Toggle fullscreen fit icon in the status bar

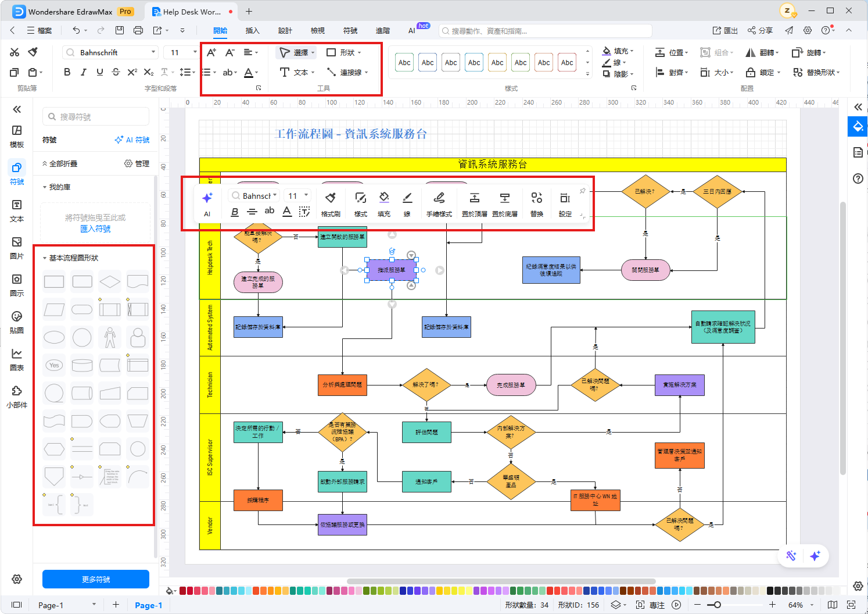click(851, 605)
